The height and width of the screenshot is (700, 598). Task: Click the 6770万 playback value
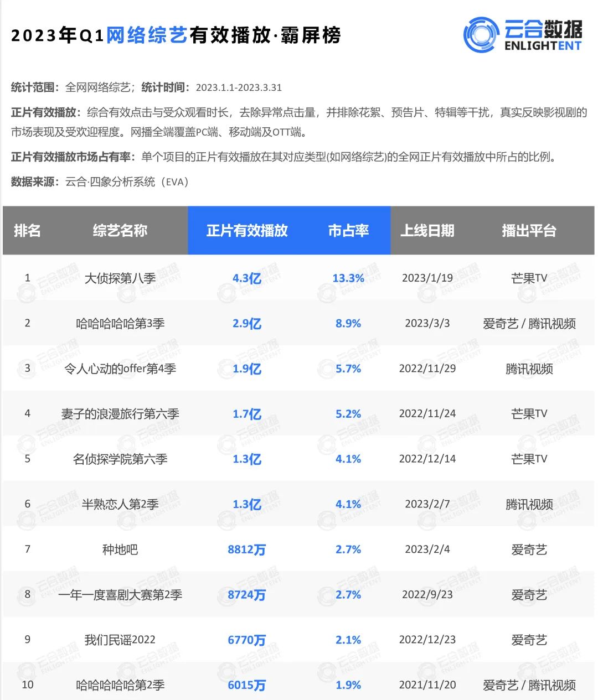[x=247, y=640]
